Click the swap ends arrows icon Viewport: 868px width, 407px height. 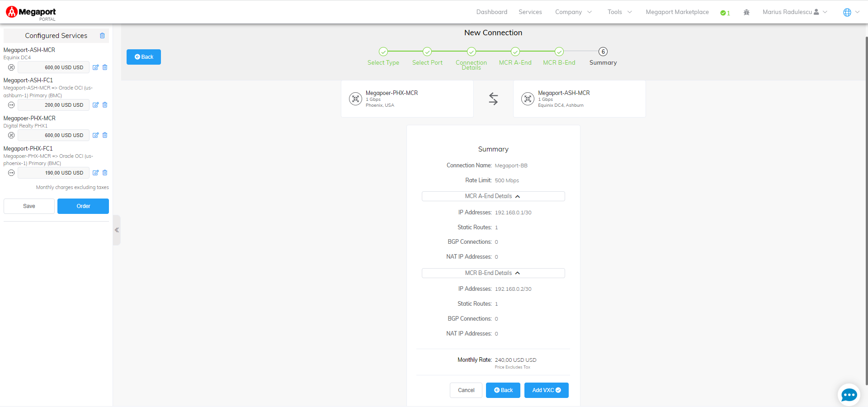(493, 99)
